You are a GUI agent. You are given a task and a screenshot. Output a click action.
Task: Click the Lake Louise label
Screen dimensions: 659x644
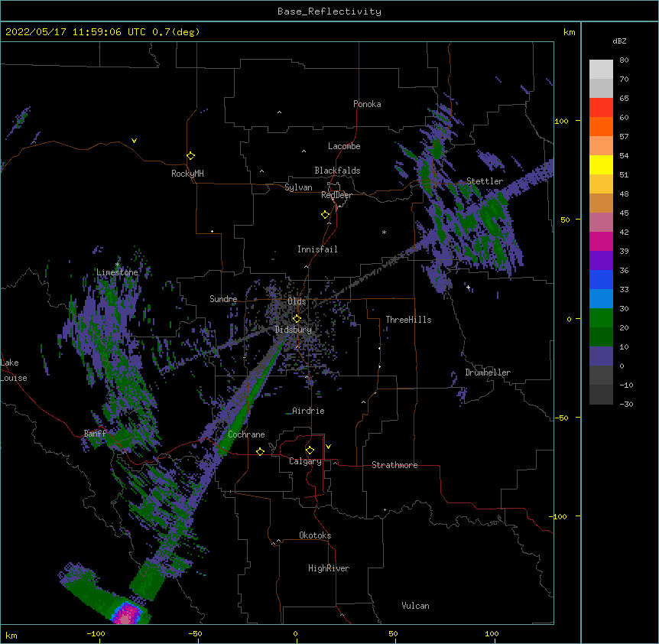[14, 370]
